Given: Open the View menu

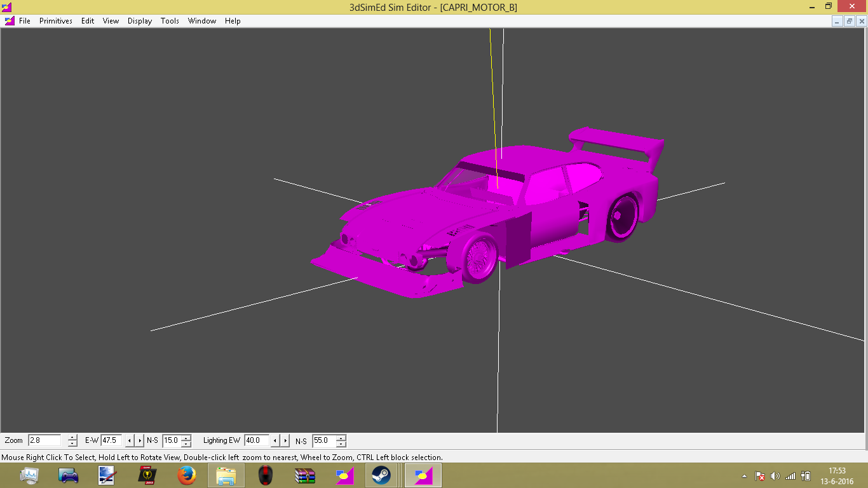Looking at the screenshot, I should (111, 21).
